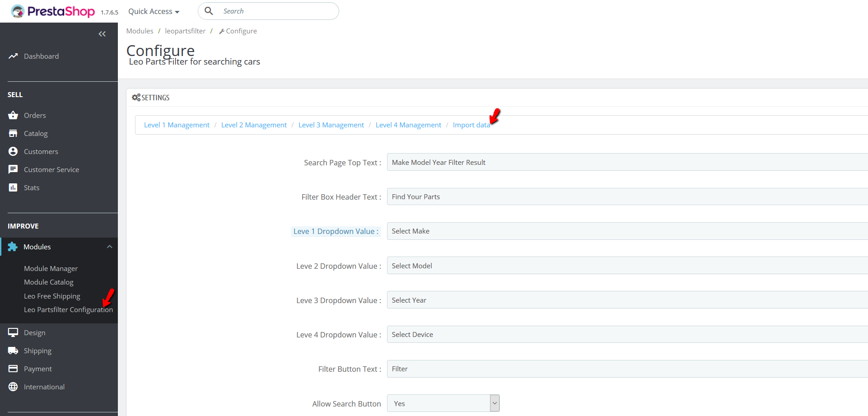Open the Quick Access dropdown
Viewport: 868px width, 416px height.
[154, 11]
